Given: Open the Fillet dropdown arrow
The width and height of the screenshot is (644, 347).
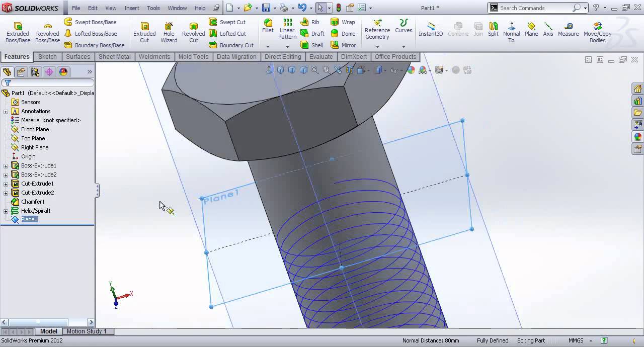Looking at the screenshot, I should point(268,47).
